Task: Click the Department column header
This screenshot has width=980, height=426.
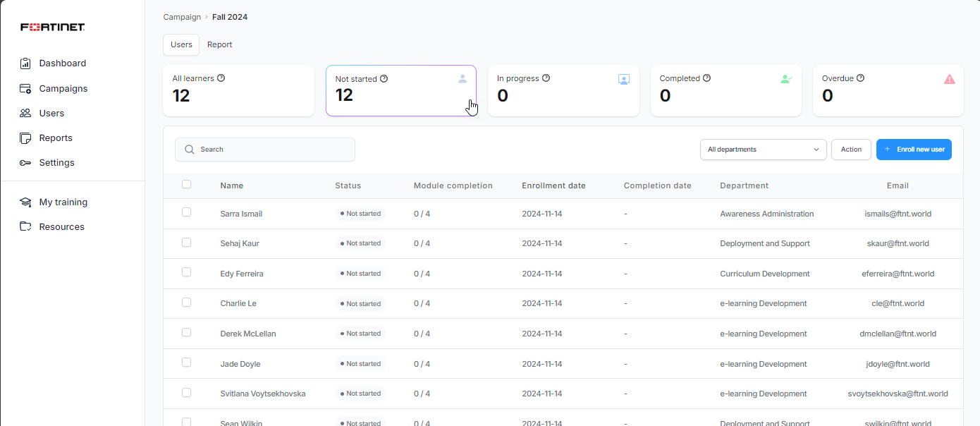Action: click(x=745, y=185)
